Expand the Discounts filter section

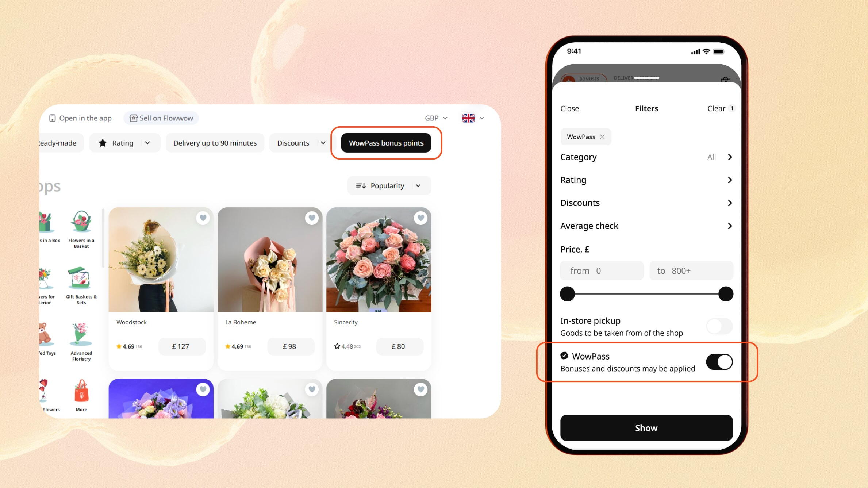(x=646, y=203)
